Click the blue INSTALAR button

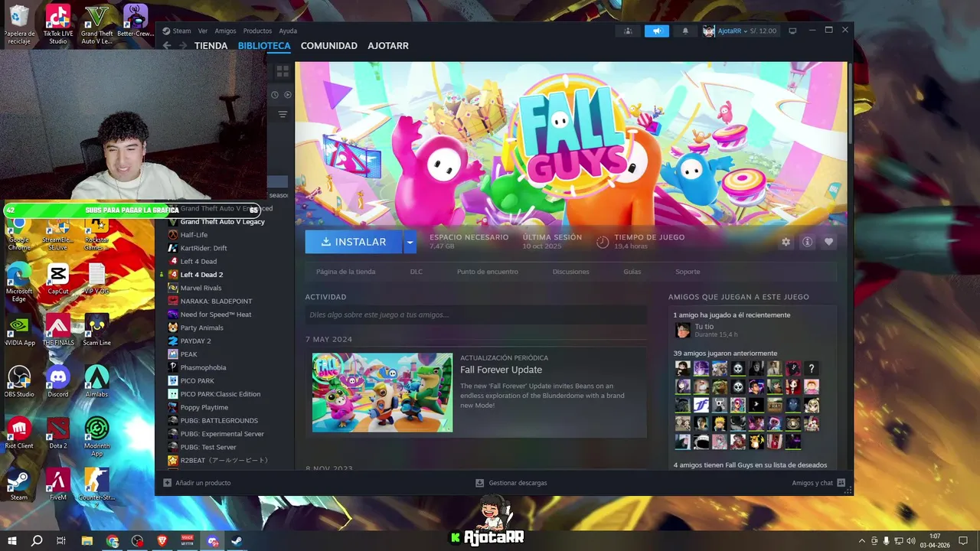[x=354, y=242]
